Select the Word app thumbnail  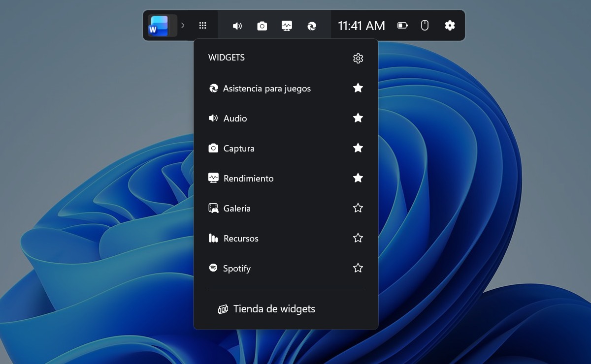[160, 26]
